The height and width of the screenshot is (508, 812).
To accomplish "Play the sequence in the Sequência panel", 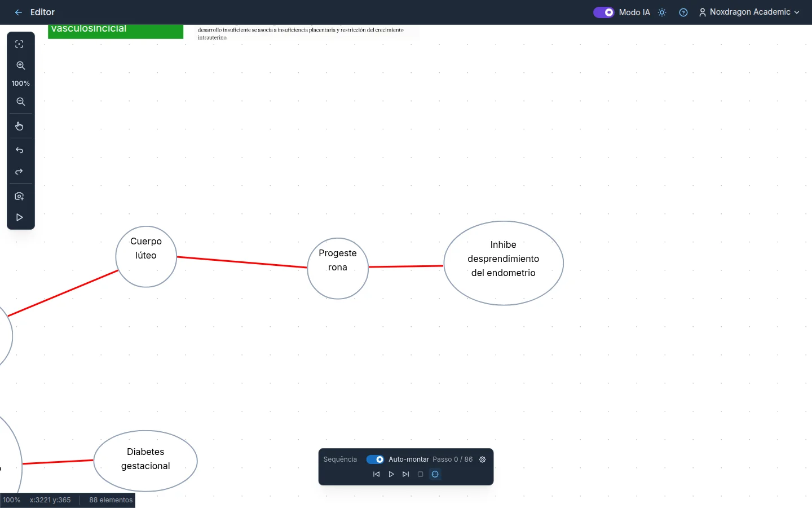I will click(391, 474).
